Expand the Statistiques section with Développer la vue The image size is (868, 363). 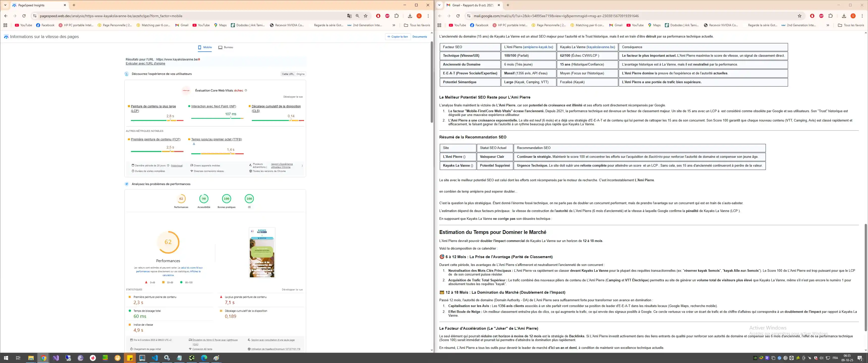292,290
